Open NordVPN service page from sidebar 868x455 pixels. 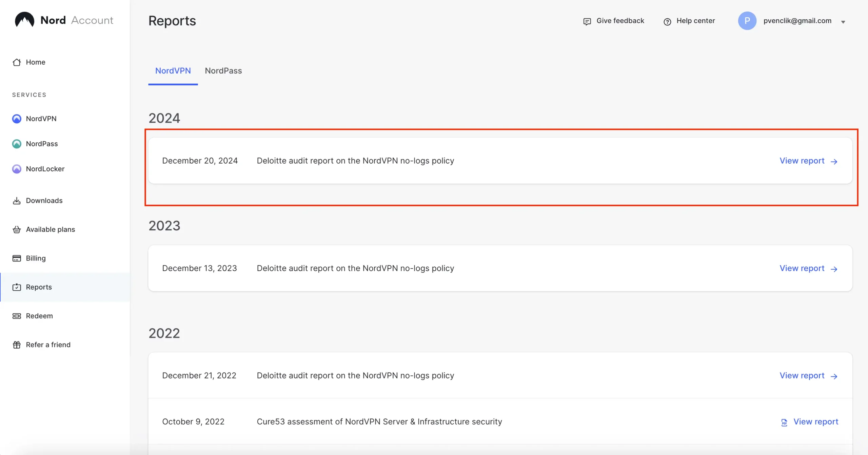coord(41,119)
